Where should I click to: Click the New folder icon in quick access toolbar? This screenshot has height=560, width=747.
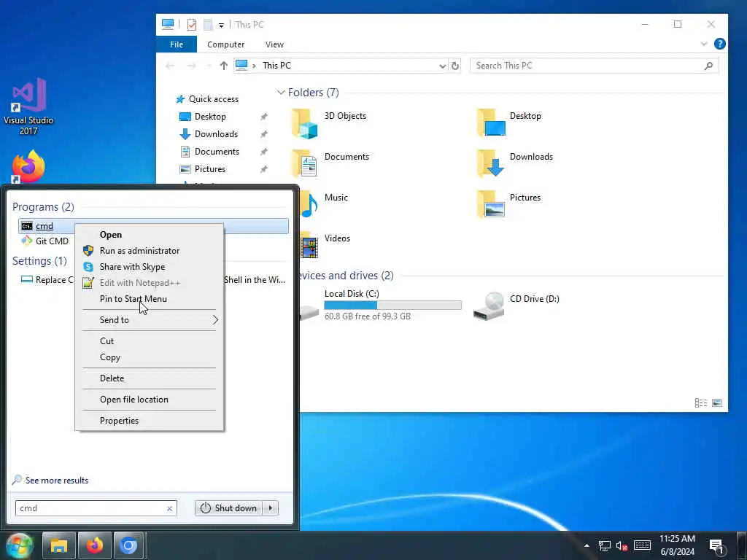click(x=208, y=25)
